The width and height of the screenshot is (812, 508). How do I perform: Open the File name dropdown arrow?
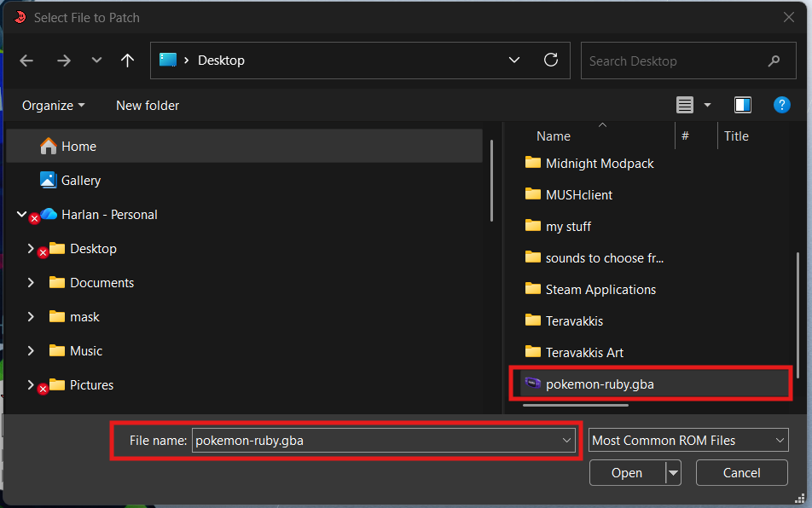coord(566,441)
